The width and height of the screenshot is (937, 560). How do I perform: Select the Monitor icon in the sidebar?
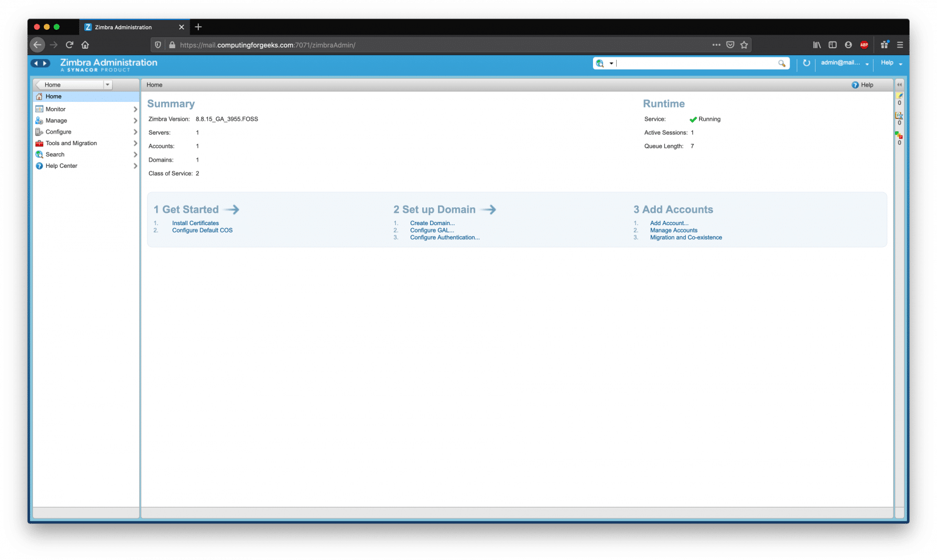[40, 109]
